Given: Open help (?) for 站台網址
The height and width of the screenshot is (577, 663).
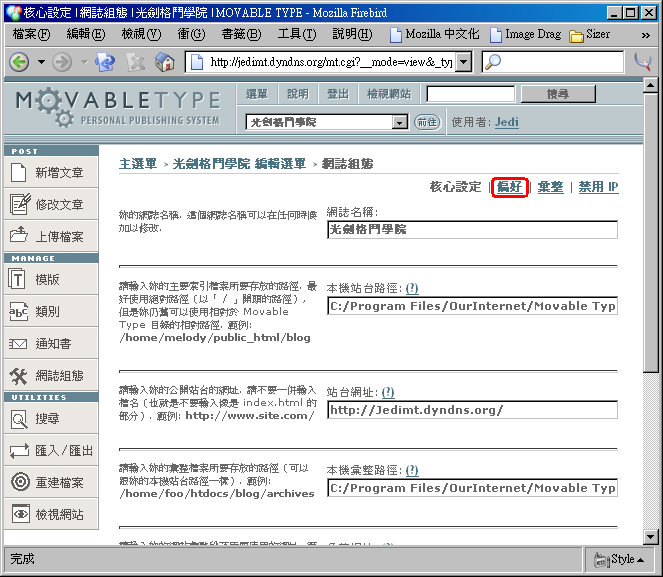Looking at the screenshot, I should point(388,392).
